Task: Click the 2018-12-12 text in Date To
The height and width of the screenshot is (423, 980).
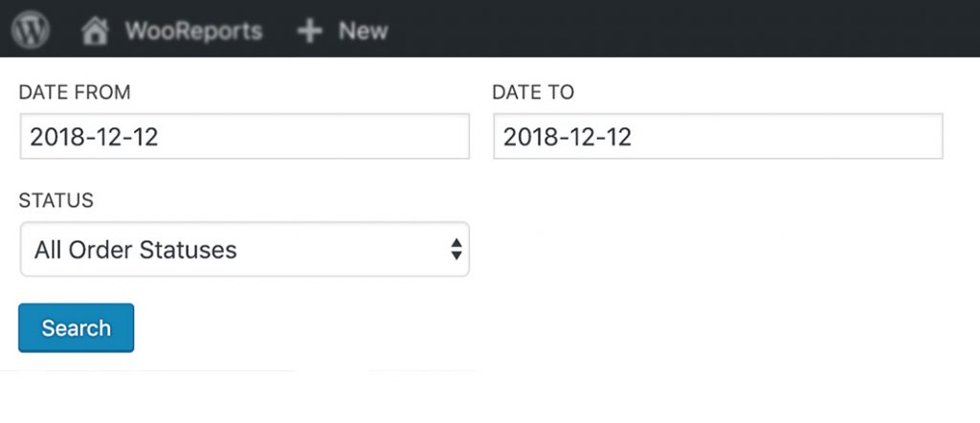Action: point(568,137)
